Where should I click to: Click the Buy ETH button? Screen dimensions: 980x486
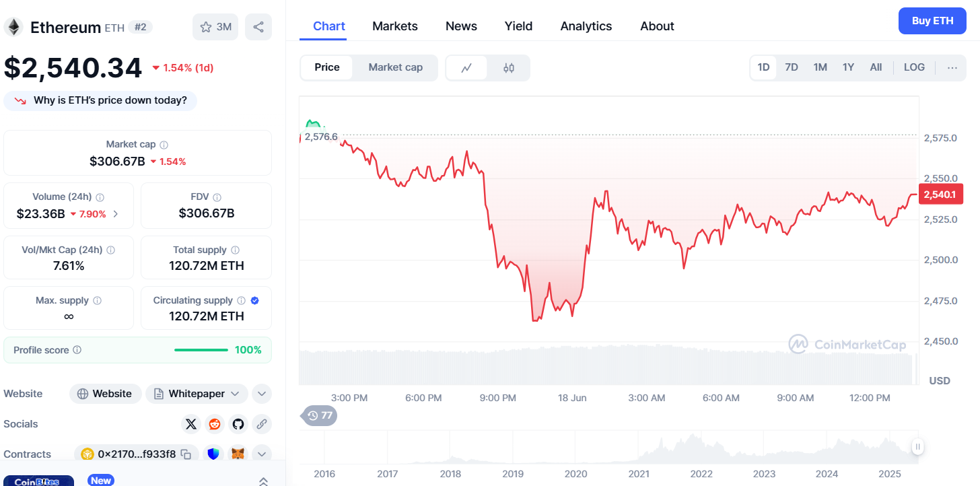click(x=932, y=21)
